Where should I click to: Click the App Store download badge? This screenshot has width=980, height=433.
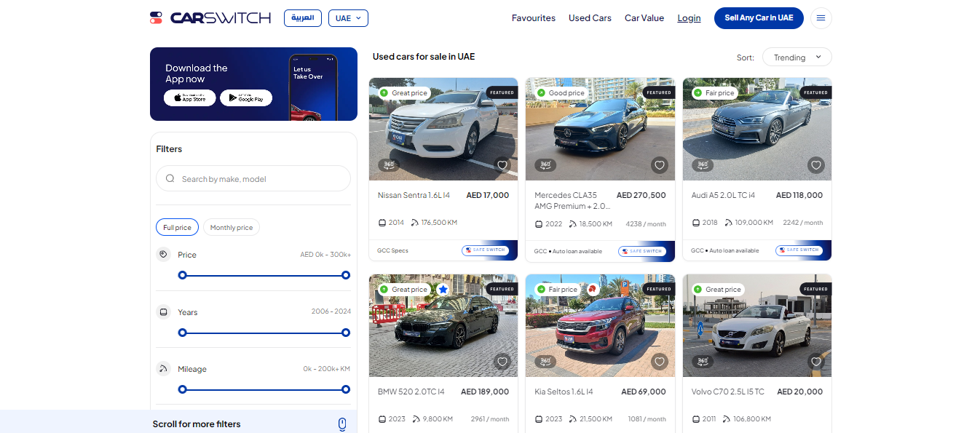coord(189,98)
